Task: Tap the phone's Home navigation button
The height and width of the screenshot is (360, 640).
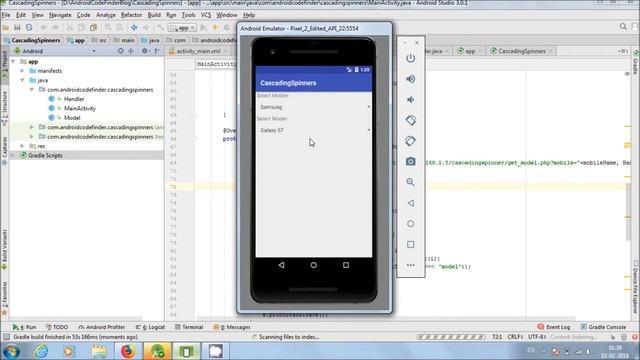Action: (x=313, y=265)
